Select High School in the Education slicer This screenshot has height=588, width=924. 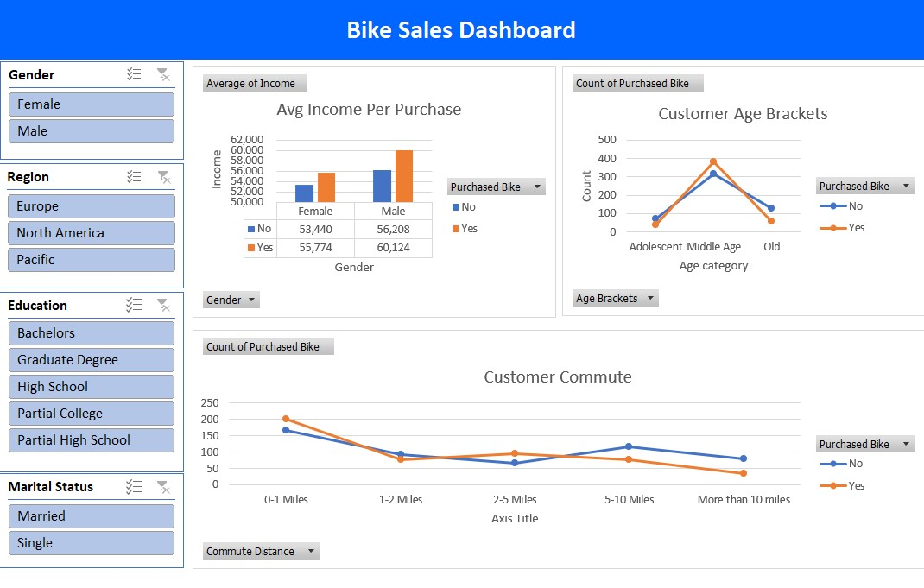(x=91, y=386)
